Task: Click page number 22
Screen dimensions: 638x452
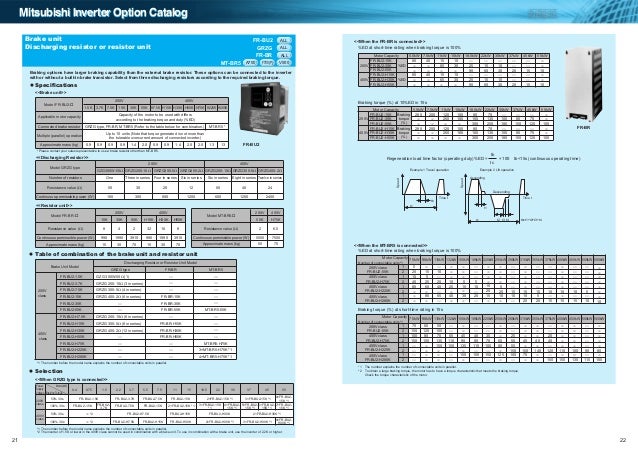Action: [623, 440]
